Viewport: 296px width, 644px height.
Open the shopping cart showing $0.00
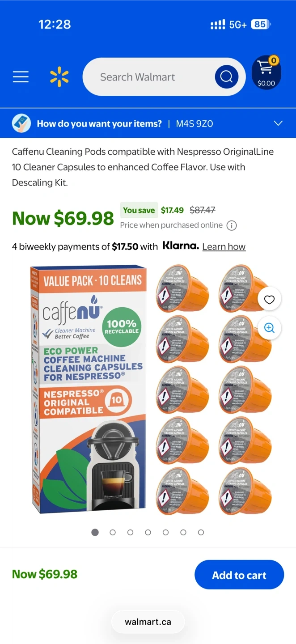(x=266, y=72)
